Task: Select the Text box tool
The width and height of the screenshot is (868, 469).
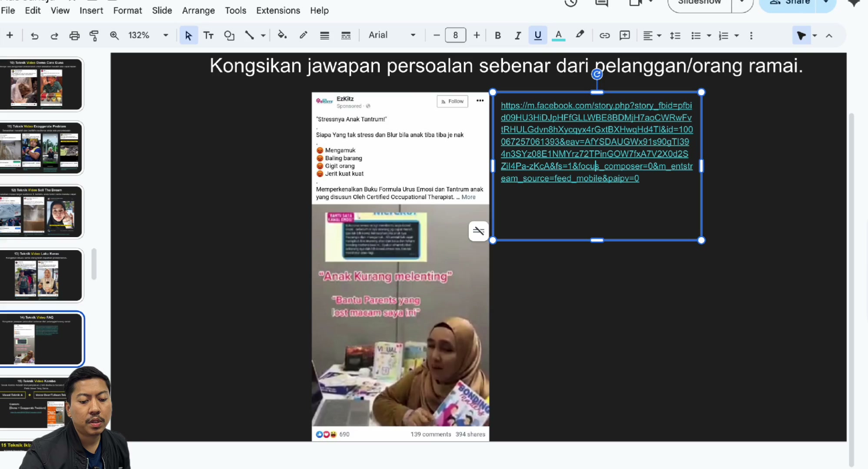Action: [x=209, y=36]
